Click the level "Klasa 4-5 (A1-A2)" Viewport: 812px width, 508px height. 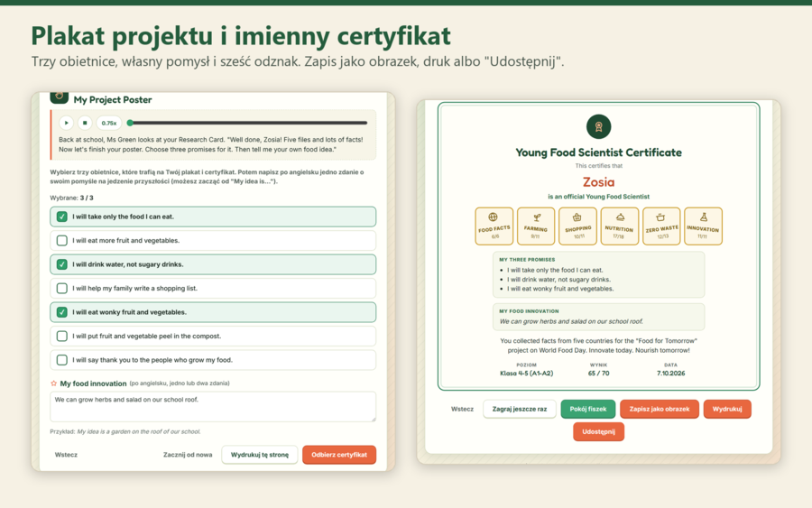click(x=526, y=373)
